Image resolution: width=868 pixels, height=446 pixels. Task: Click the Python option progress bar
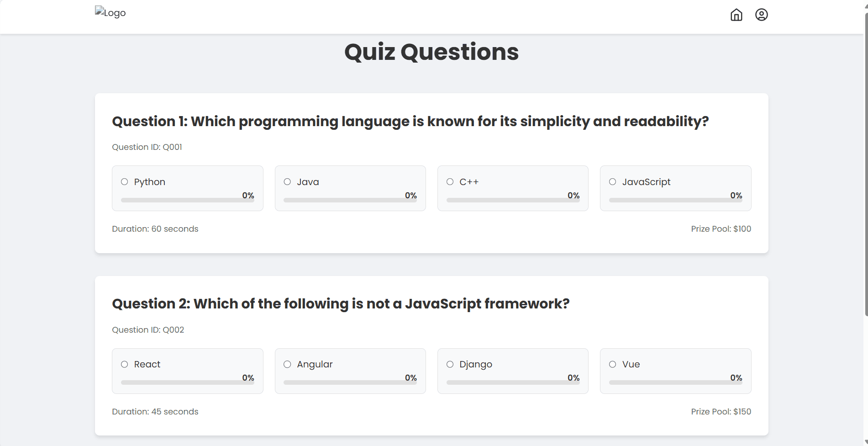187,200
